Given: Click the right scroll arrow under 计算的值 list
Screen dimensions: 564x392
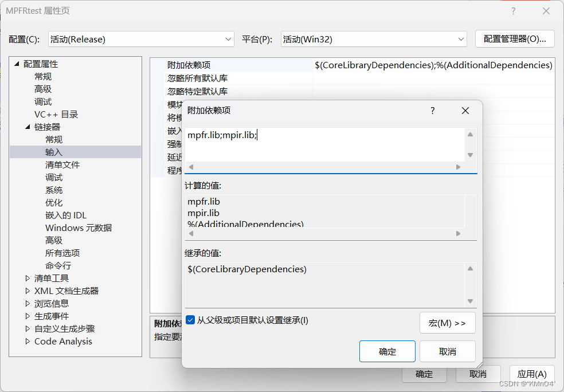Looking at the screenshot, I should click(x=457, y=233).
